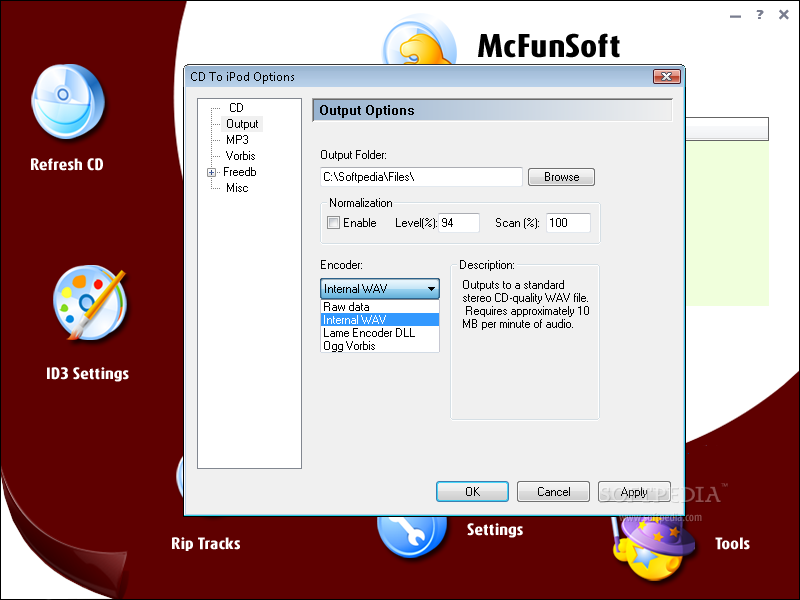Screen dimensions: 800x600
Task: Click the Output Folder path field
Action: pos(421,177)
